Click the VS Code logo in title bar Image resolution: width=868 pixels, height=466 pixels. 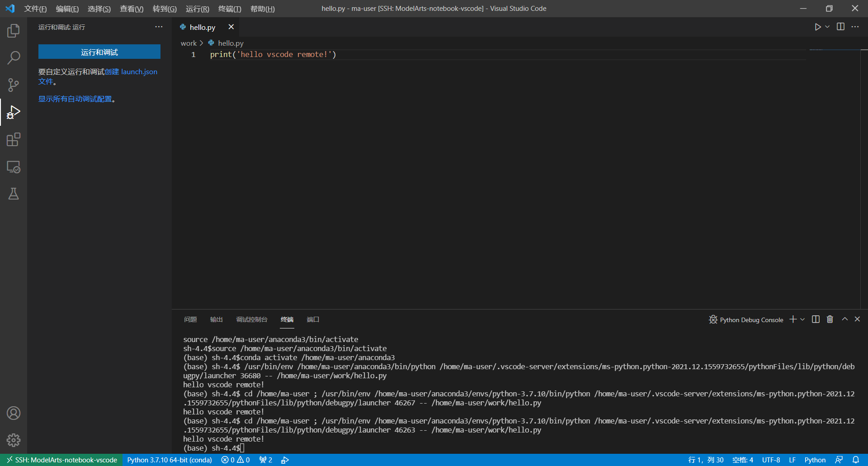10,9
